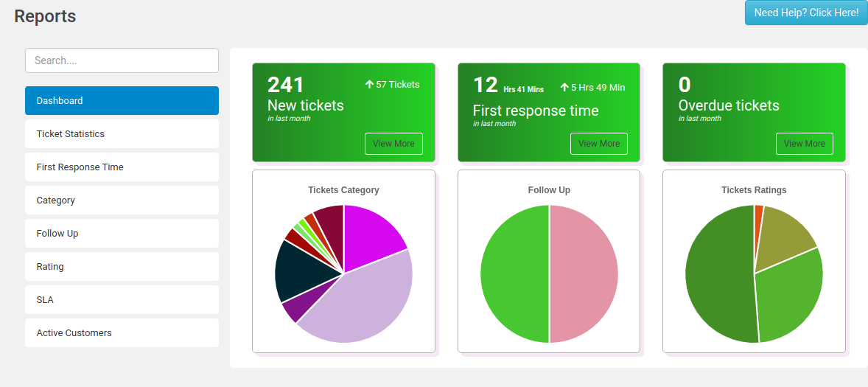Screen dimensions: 868x387
Task: Click the 241 new tickets count
Action: [286, 85]
